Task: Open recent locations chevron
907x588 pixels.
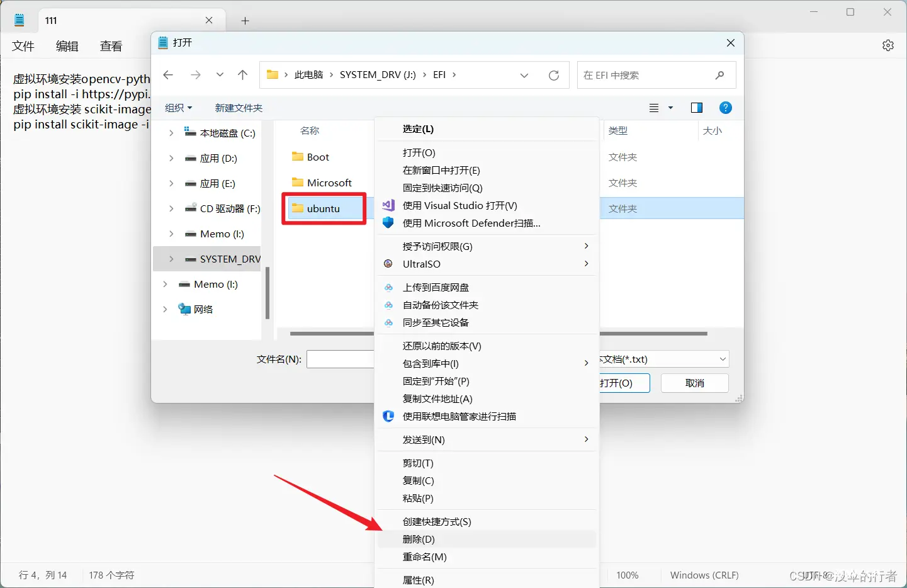Action: [220, 75]
